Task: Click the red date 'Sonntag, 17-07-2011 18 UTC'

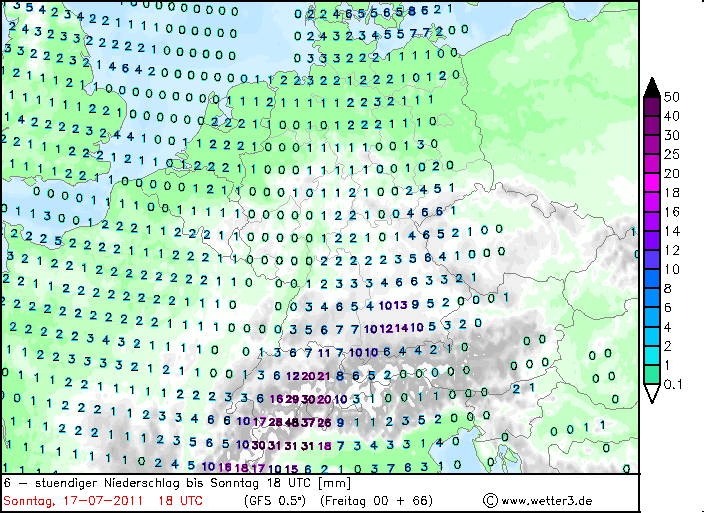Action: [103, 501]
